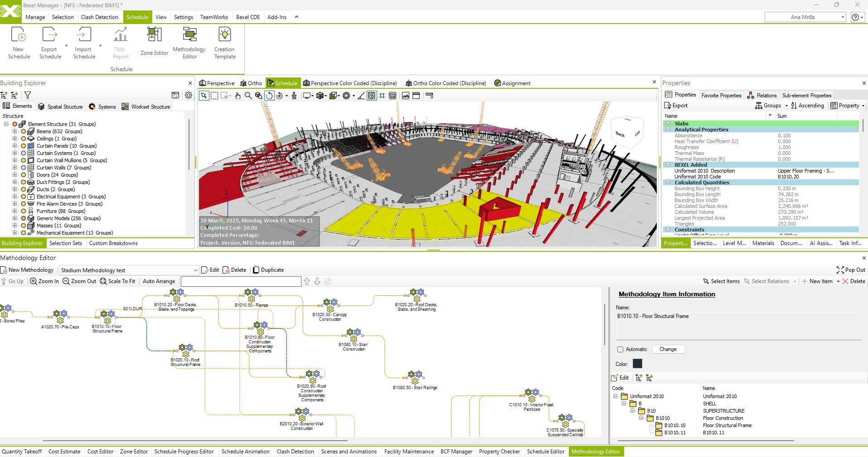Click the Creation Template lightbulb icon
The image size is (868, 457).
tap(225, 35)
